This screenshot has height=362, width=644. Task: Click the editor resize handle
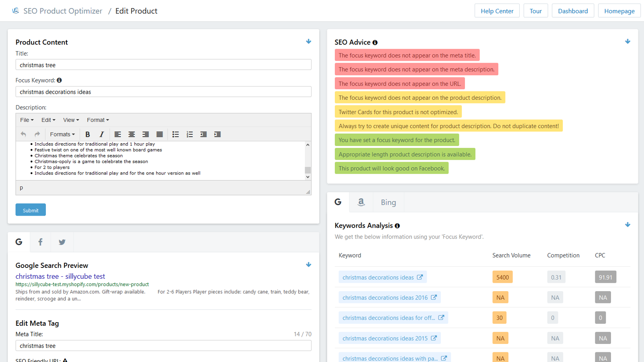(x=308, y=192)
